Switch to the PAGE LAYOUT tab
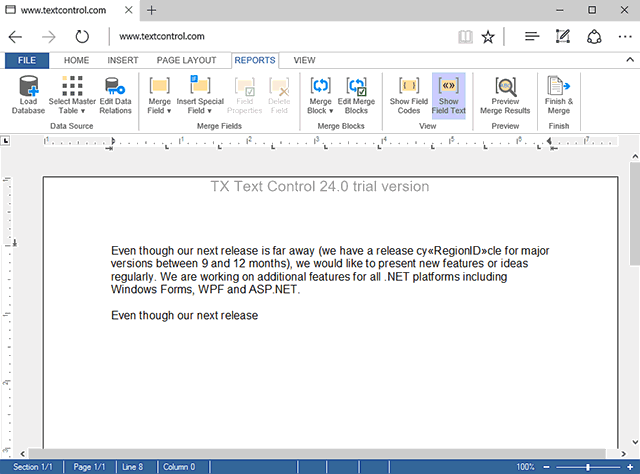Image resolution: width=640 pixels, height=474 pixels. 187,60
